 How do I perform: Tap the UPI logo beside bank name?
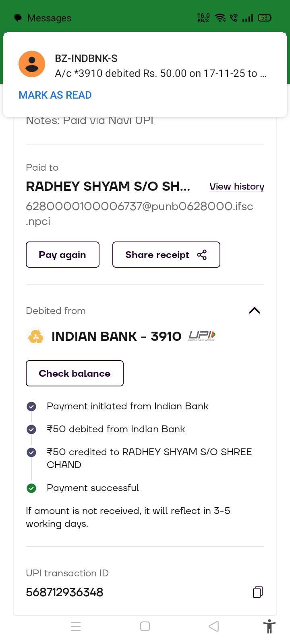tap(202, 336)
